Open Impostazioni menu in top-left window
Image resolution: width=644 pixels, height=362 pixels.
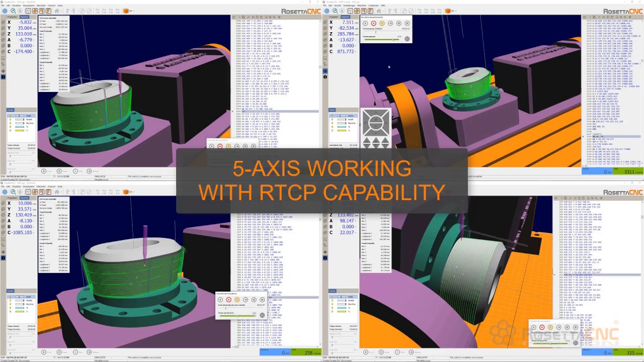(x=29, y=6)
